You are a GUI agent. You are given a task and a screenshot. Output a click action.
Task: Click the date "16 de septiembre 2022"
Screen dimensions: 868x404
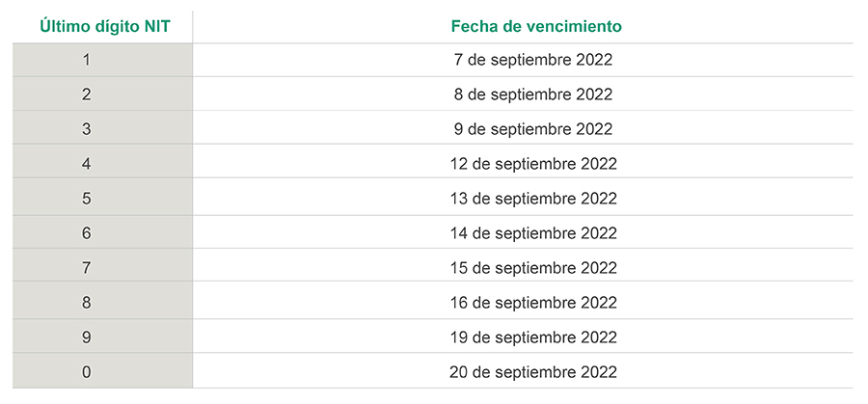click(533, 303)
